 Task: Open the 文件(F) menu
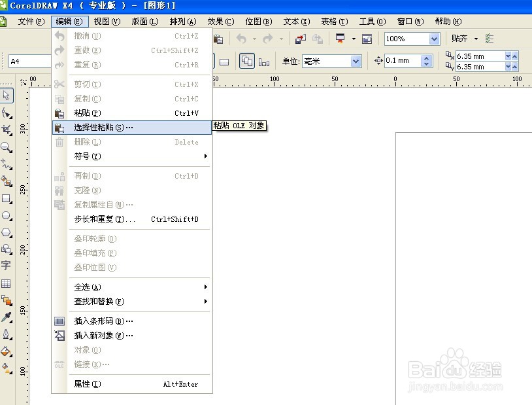click(x=31, y=22)
